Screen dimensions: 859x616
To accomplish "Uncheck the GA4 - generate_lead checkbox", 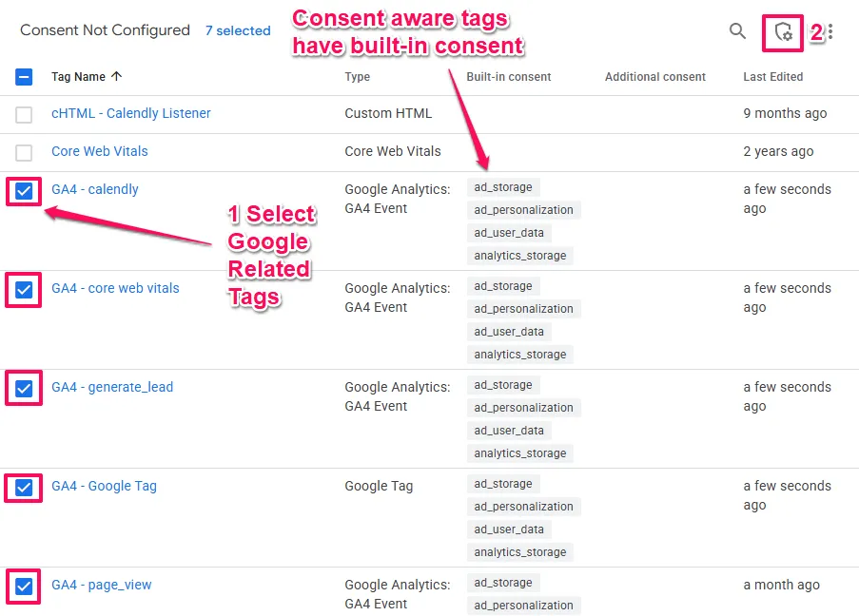I will pos(25,388).
